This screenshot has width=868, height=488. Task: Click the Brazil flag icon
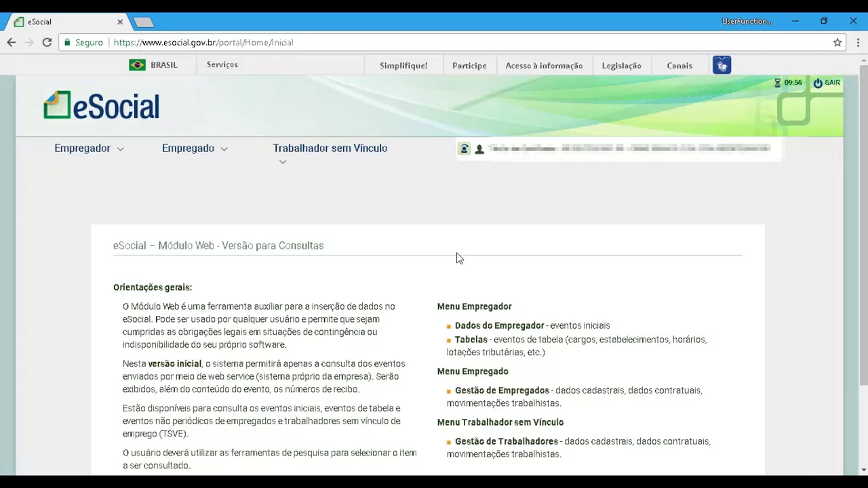(137, 65)
